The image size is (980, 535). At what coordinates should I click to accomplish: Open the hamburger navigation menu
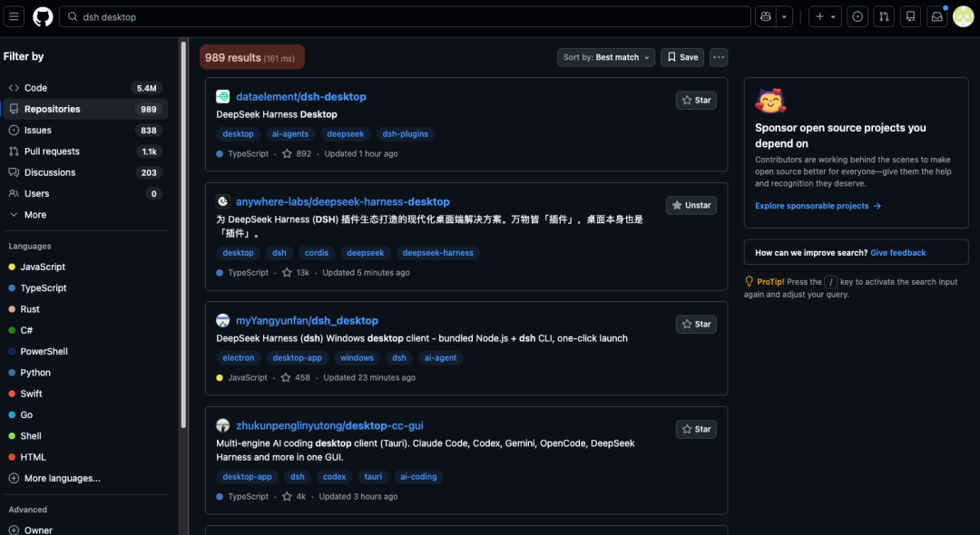click(x=14, y=17)
